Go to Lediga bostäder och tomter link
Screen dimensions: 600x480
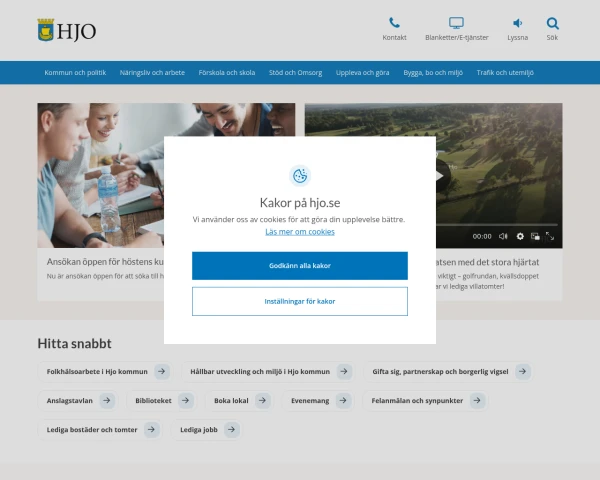(x=100, y=429)
